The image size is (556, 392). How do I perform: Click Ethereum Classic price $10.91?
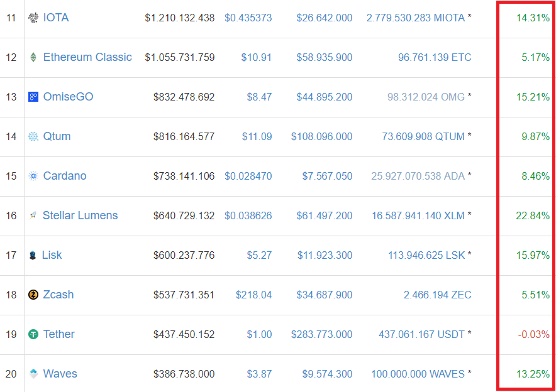click(257, 57)
